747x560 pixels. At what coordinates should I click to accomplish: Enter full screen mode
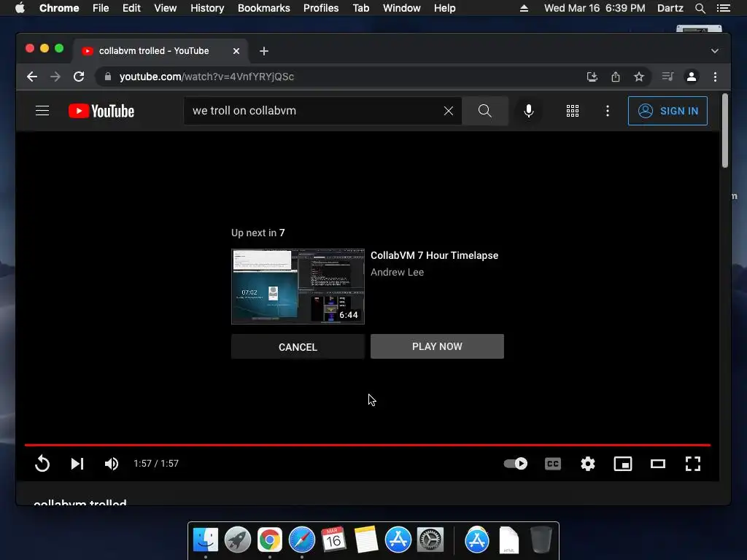pos(693,463)
